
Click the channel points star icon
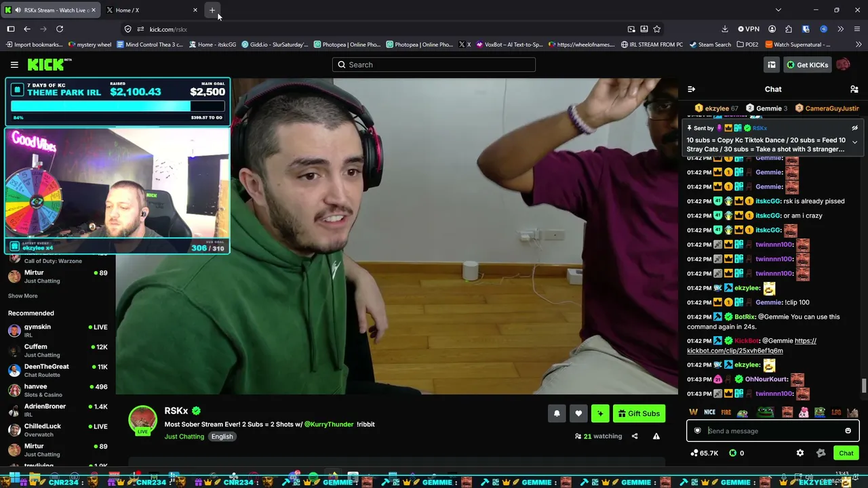click(821, 453)
